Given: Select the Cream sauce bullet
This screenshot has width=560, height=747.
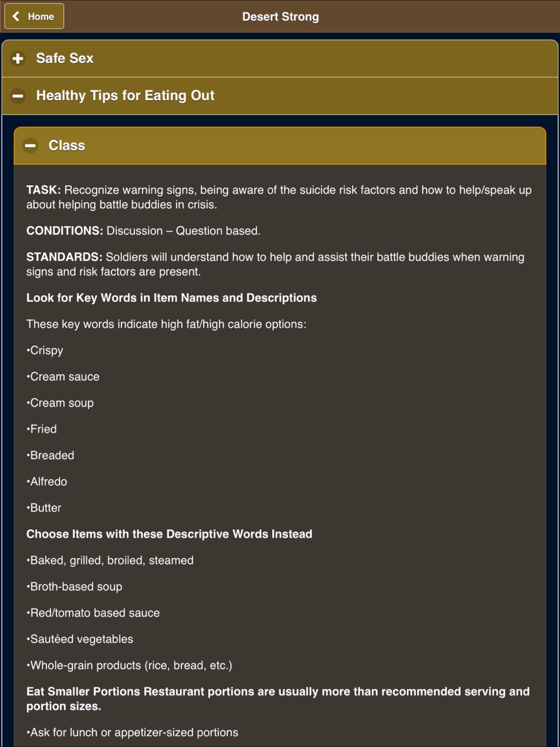Looking at the screenshot, I should [63, 377].
